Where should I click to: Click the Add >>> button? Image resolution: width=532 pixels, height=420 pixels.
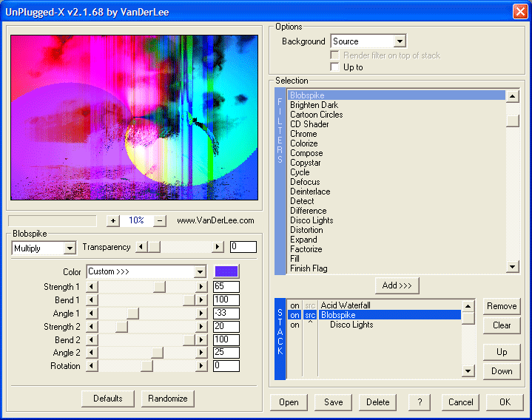click(397, 285)
